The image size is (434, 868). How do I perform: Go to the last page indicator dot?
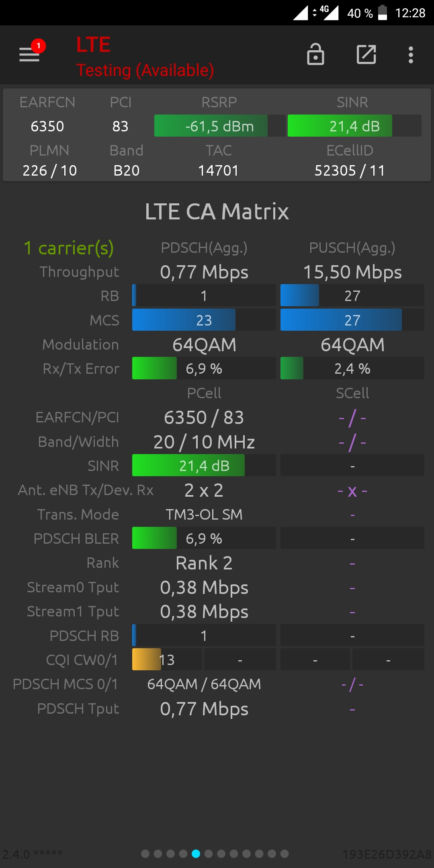click(x=285, y=854)
